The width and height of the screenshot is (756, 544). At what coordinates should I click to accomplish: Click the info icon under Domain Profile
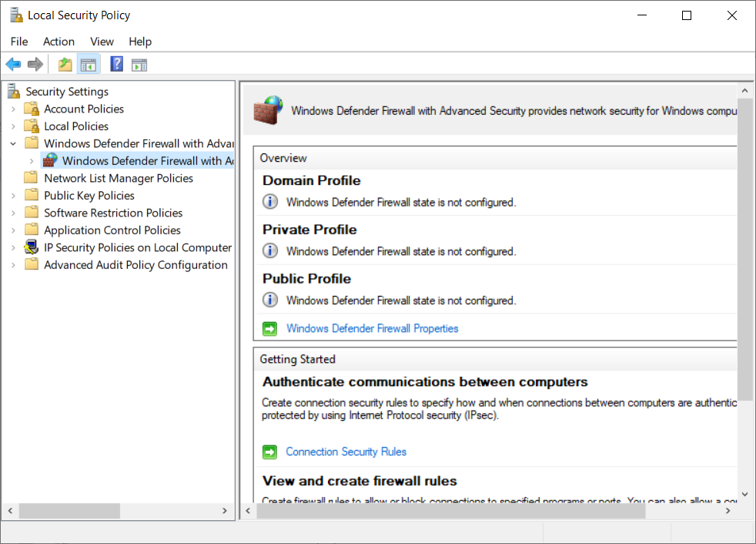pyautogui.click(x=270, y=201)
